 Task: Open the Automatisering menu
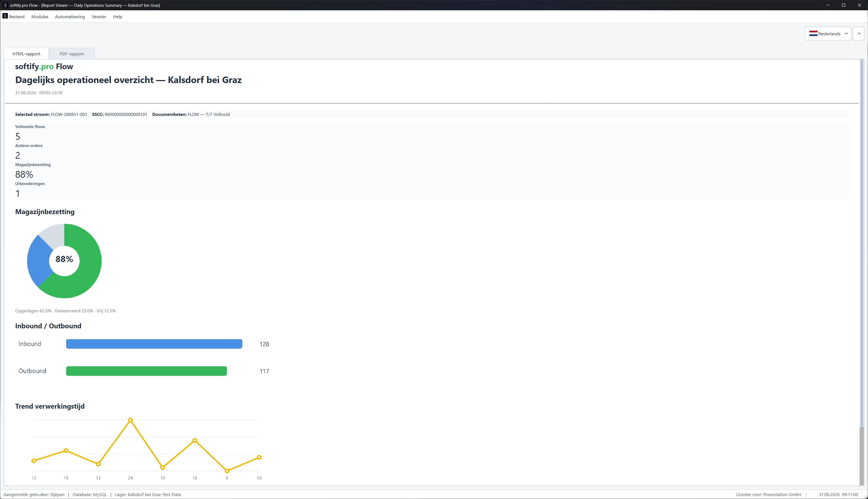[70, 17]
